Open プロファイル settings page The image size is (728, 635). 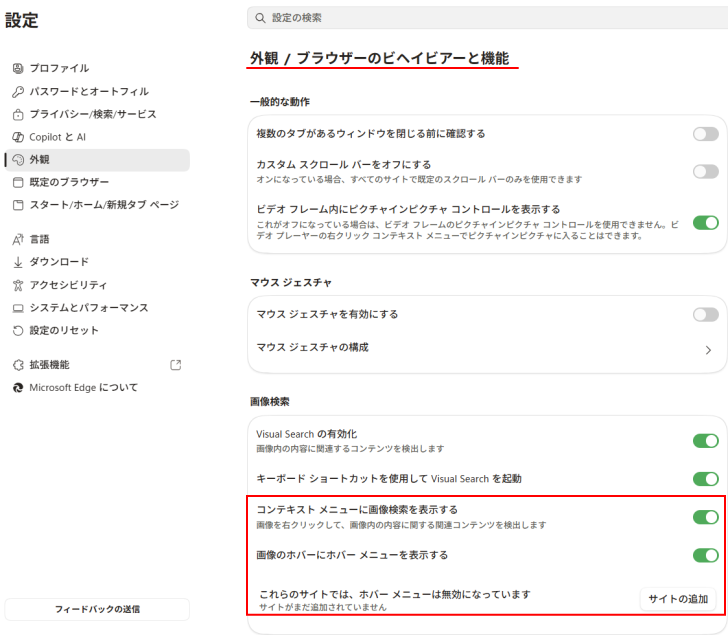[x=97, y=68]
